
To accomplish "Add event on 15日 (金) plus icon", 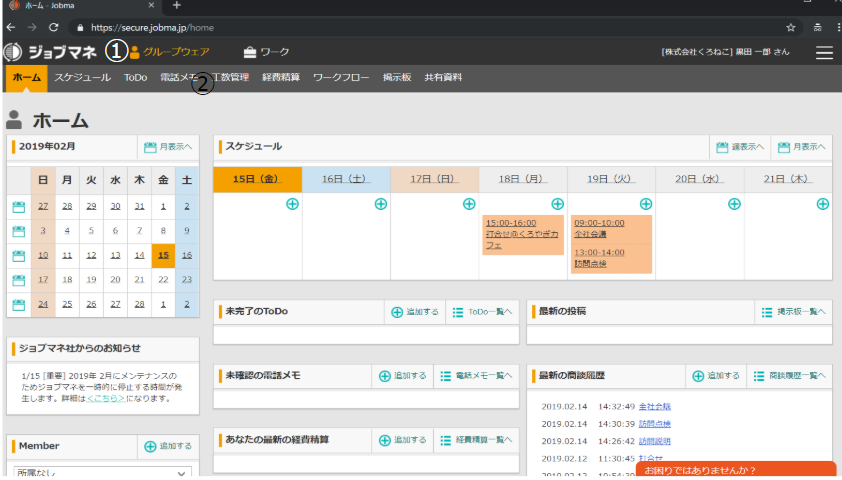I will coord(292,204).
